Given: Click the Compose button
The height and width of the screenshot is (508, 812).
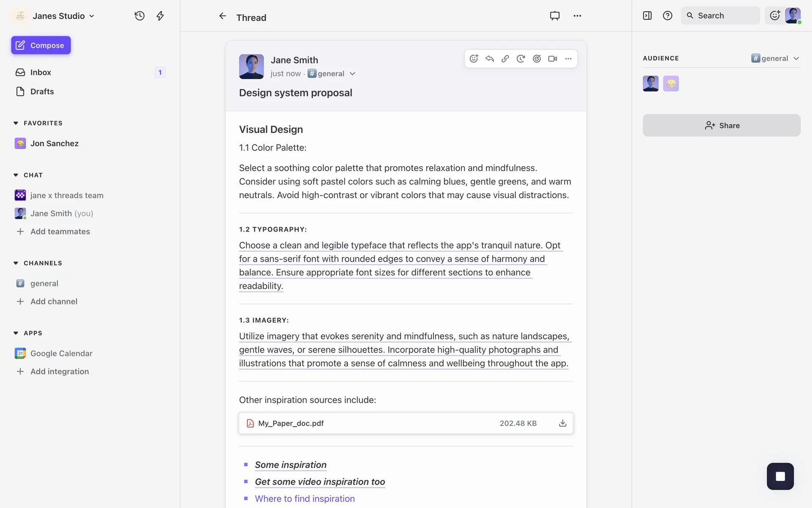Looking at the screenshot, I should coord(41,45).
